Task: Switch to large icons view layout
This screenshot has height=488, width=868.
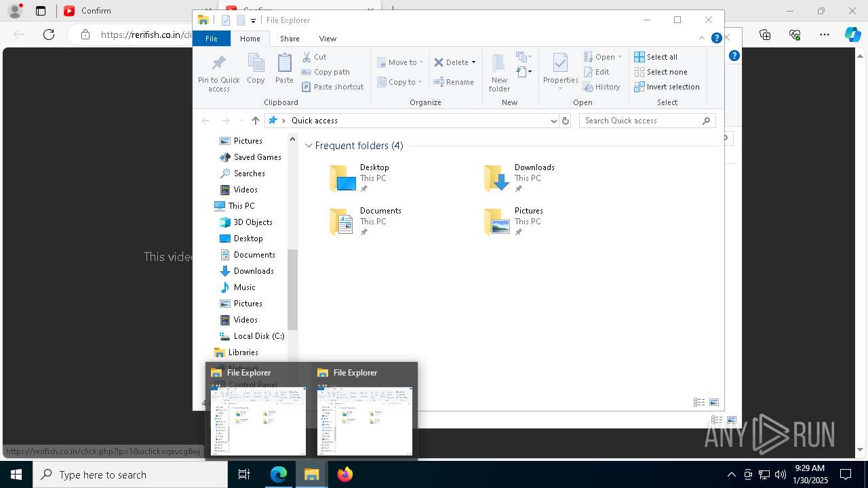Action: tap(713, 403)
